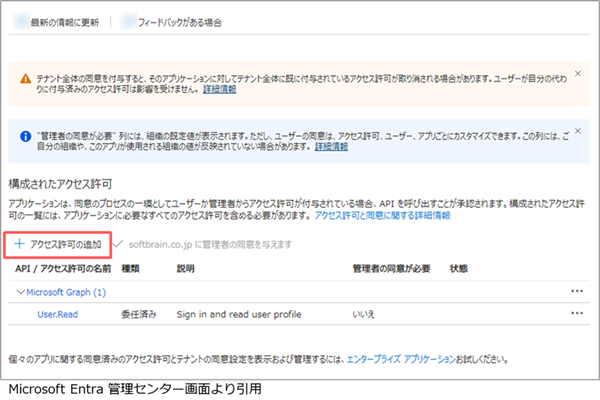Viewport: 600px width, 400px height.
Task: Select the User.Read permission link
Action: (58, 314)
